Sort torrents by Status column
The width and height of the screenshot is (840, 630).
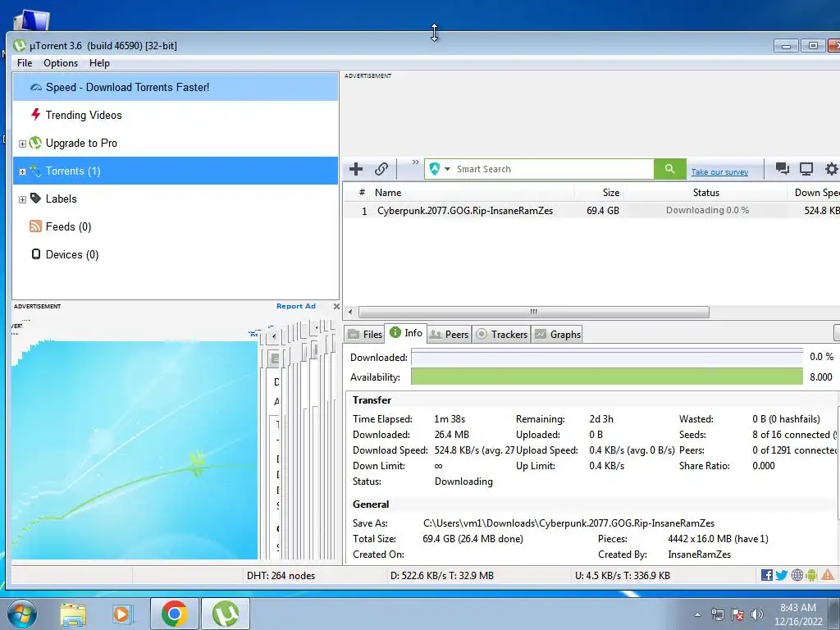click(x=705, y=193)
